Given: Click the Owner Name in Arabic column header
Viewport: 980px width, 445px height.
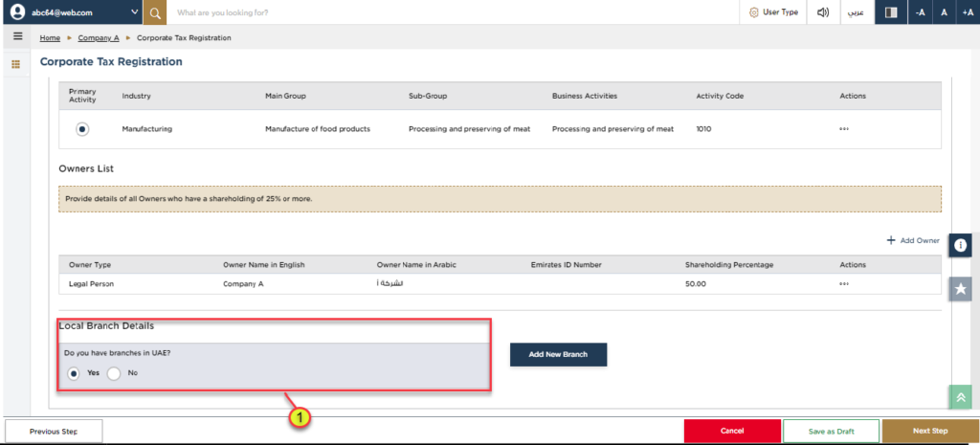Looking at the screenshot, I should tap(416, 265).
